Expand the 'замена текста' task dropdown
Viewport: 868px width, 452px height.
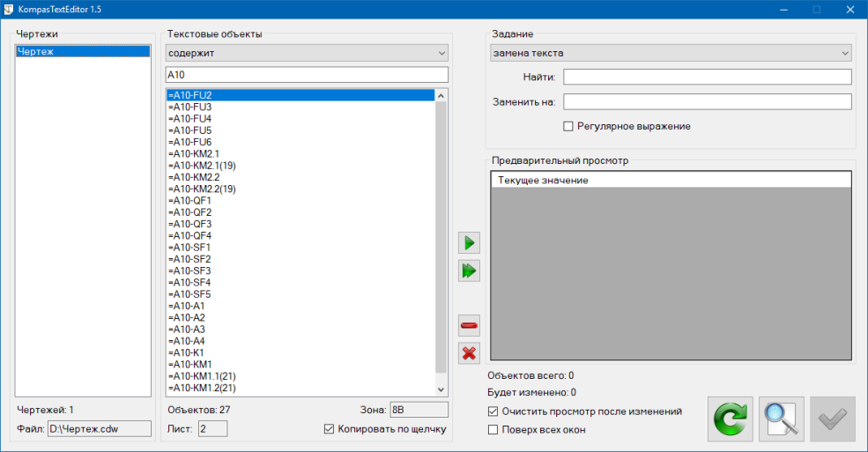click(x=671, y=53)
